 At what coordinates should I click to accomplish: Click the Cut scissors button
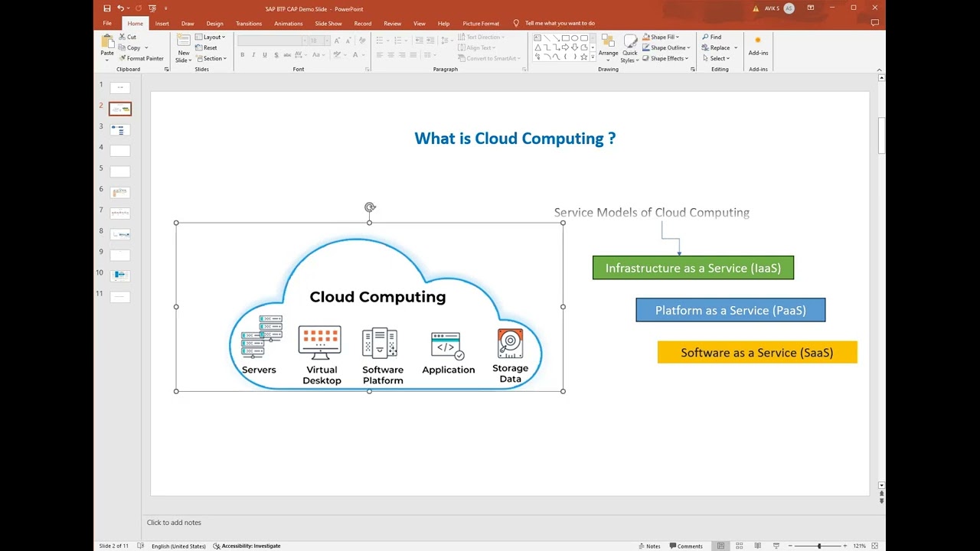128,37
